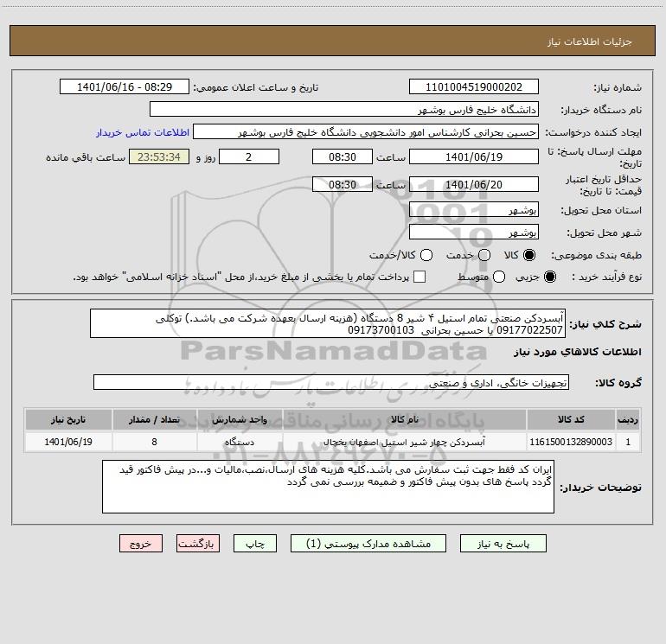Viewport: 666px width, 644px height.
Task: Click the شهر محل تحویل field
Action: pos(474,233)
